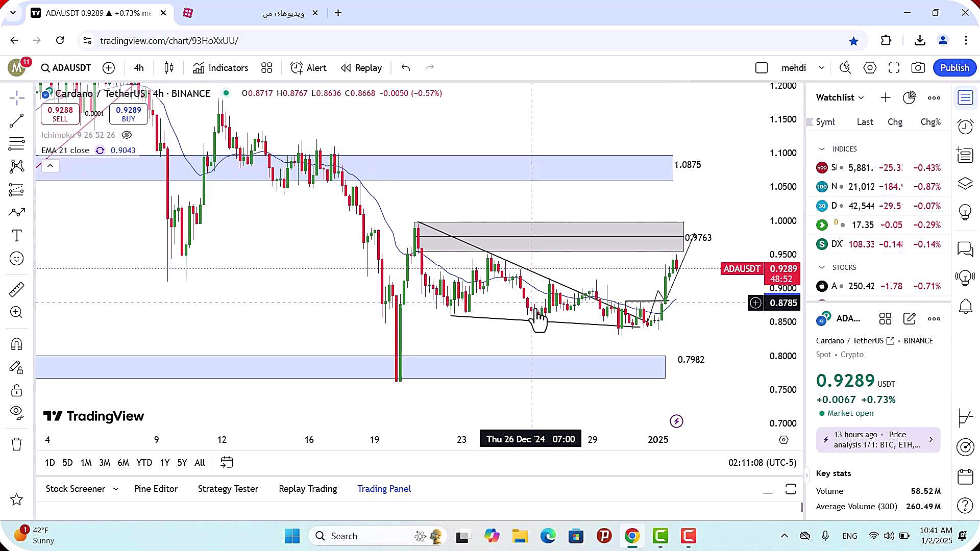Viewport: 980px width, 551px height.
Task: Set the YTD date range
Action: point(144,463)
